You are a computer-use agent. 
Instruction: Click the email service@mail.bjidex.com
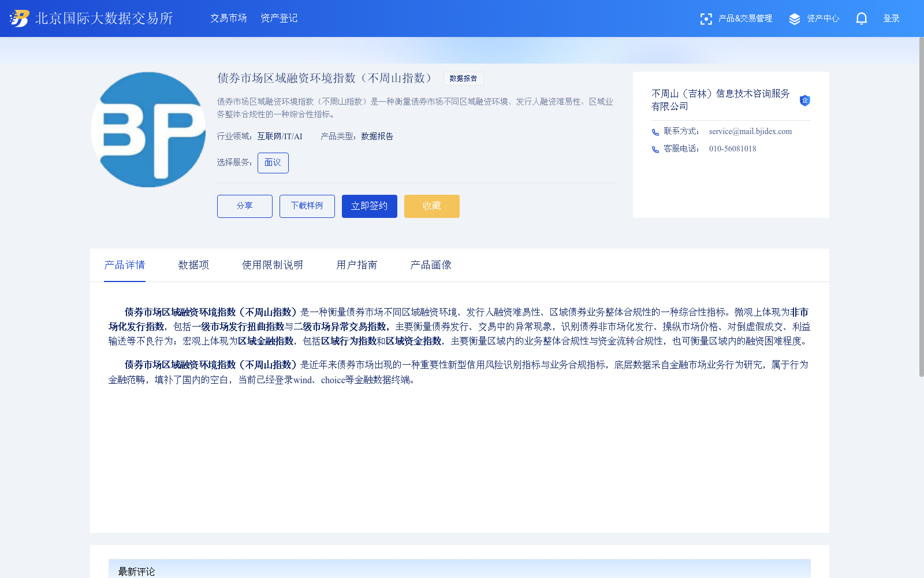point(750,132)
